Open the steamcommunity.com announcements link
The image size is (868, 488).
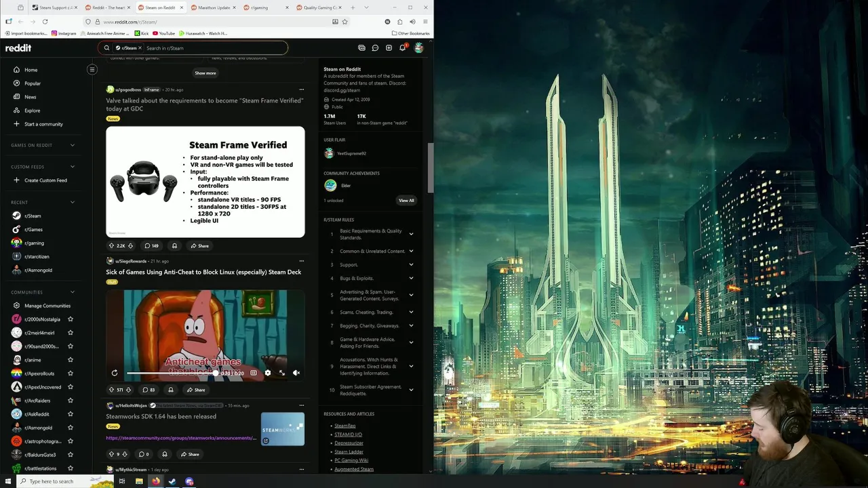(x=181, y=438)
